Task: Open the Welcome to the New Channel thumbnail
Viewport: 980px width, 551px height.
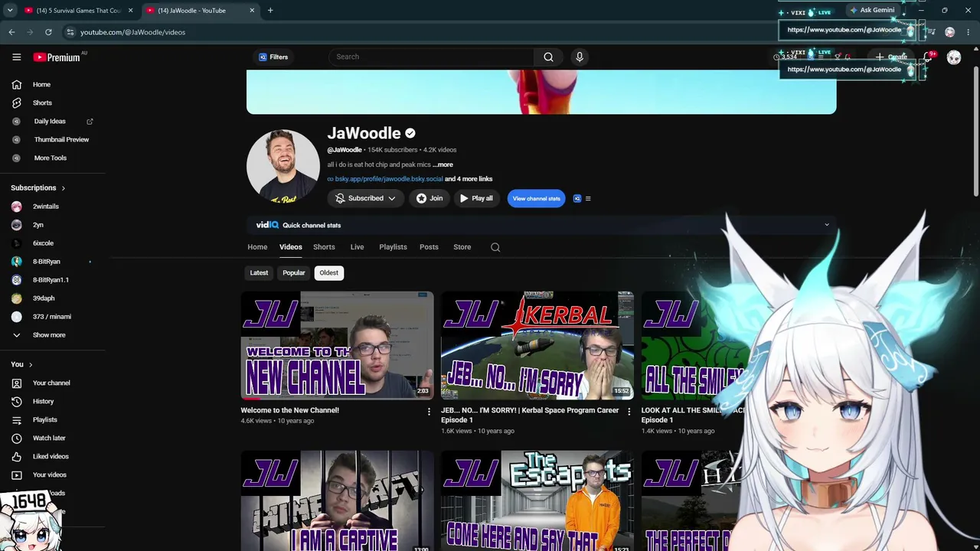Action: click(x=337, y=345)
